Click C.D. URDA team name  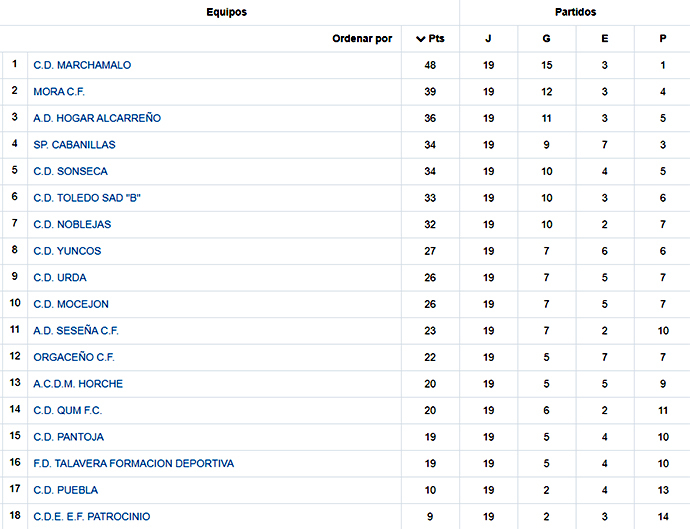pos(60,278)
